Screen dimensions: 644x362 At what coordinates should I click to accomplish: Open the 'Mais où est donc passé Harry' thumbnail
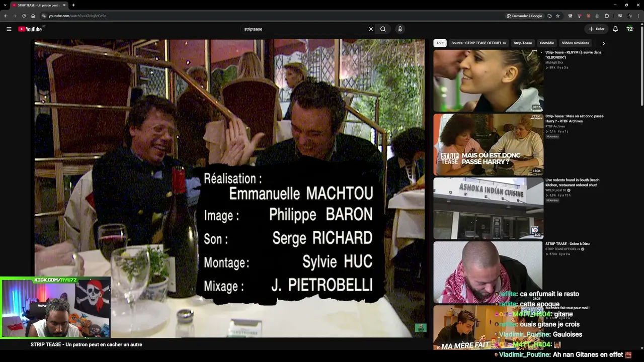pos(488,144)
